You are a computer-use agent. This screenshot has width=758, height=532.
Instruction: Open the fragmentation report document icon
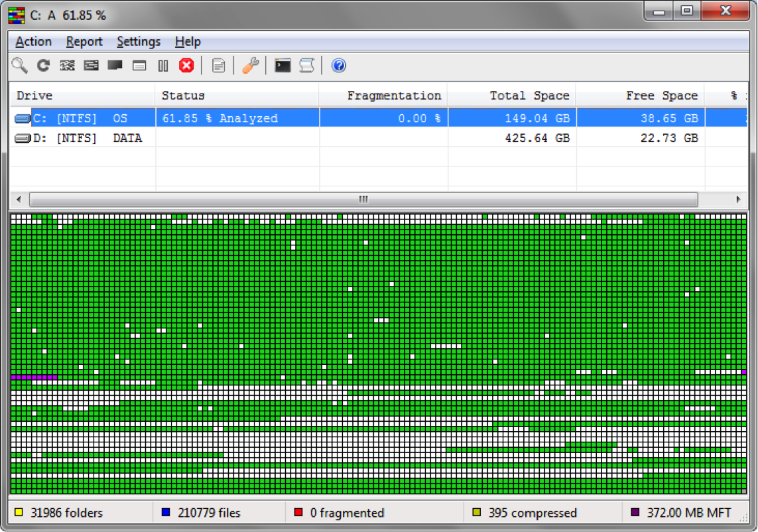(218, 65)
